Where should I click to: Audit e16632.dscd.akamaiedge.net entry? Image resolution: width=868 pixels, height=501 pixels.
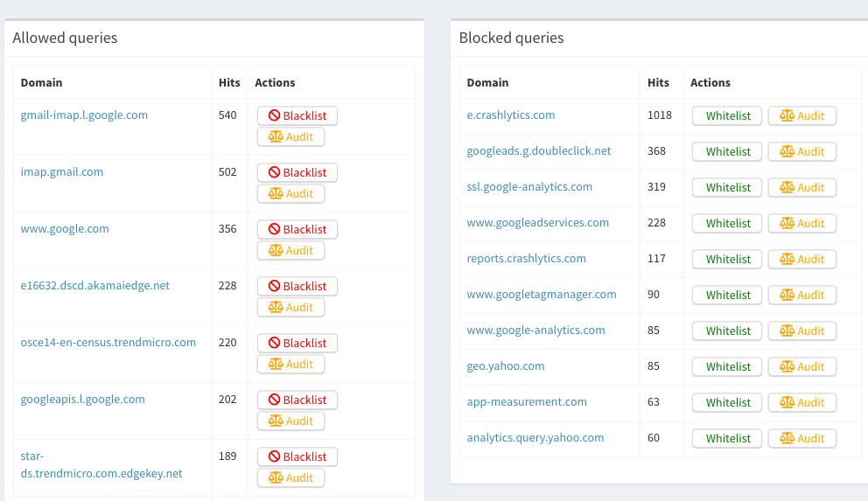point(290,308)
